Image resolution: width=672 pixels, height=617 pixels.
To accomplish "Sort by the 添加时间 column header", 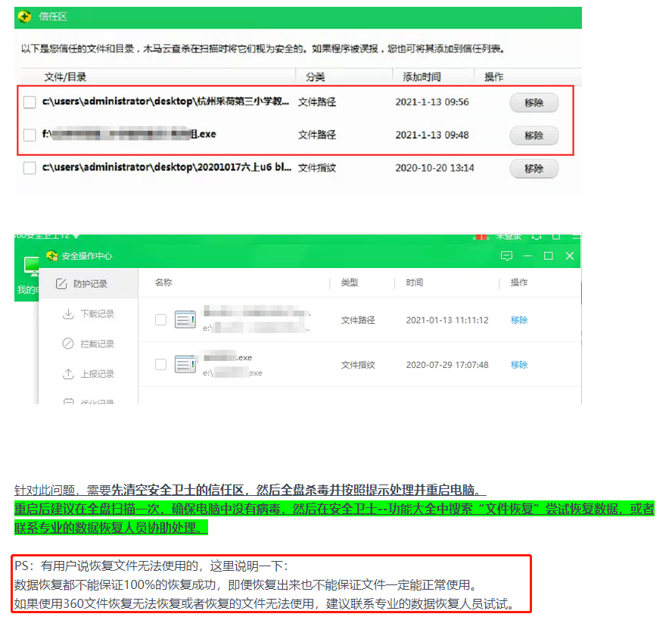I will [x=422, y=77].
